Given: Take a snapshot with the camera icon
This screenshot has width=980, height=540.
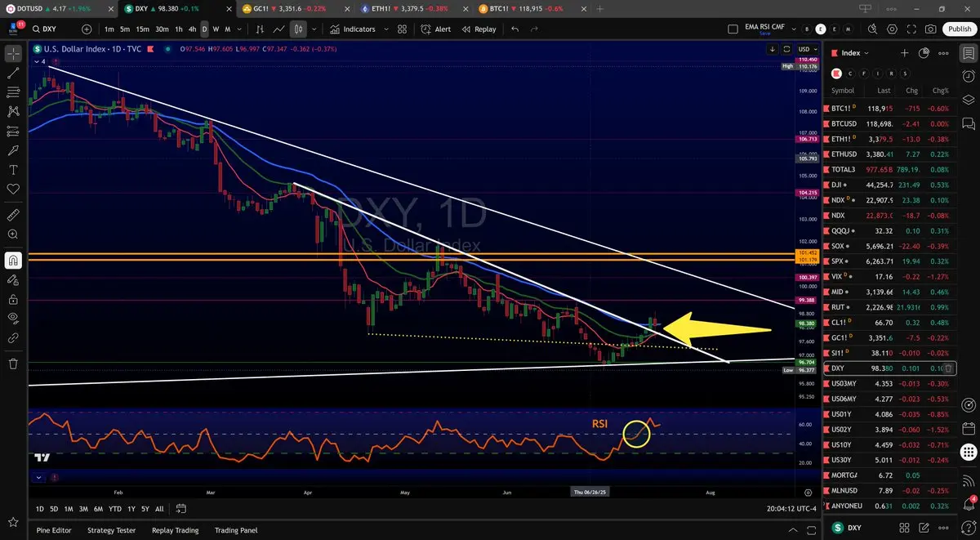Looking at the screenshot, I should (x=932, y=29).
